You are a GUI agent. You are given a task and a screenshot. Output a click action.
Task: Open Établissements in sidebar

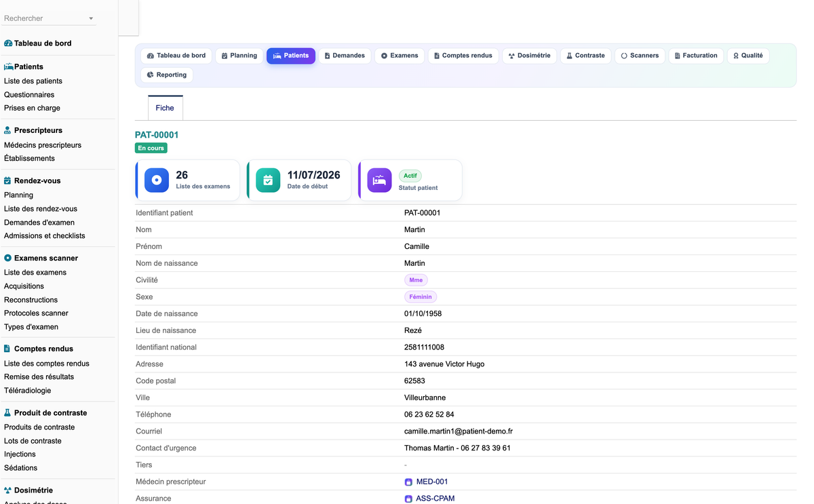point(29,159)
